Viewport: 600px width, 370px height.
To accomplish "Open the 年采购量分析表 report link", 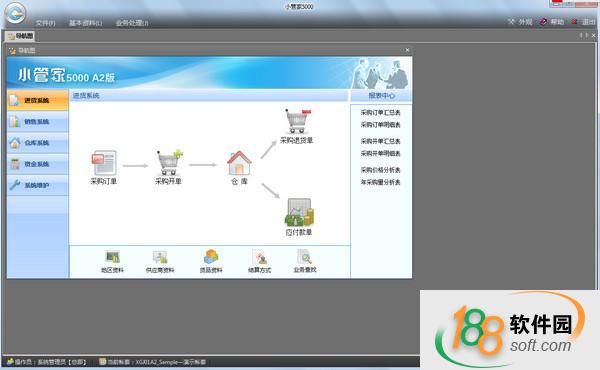I will tap(380, 182).
